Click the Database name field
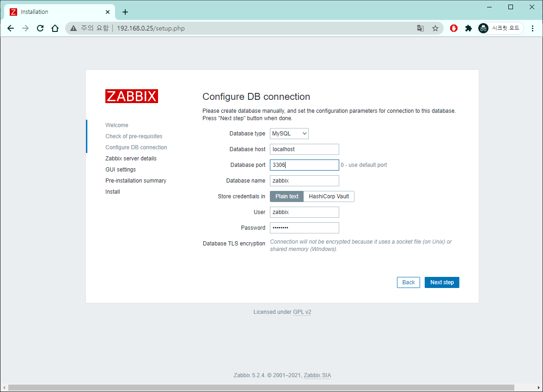 (305, 181)
